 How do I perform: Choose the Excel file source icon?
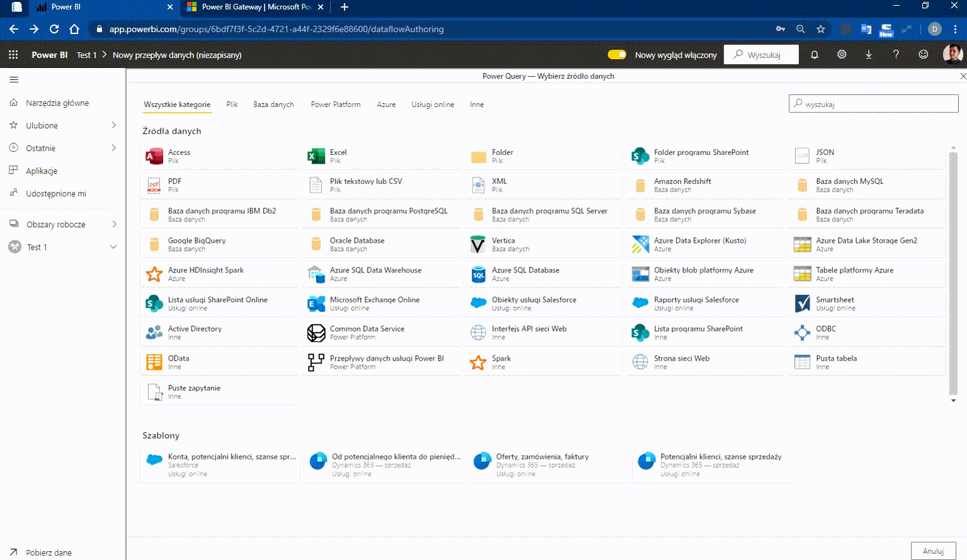[316, 156]
